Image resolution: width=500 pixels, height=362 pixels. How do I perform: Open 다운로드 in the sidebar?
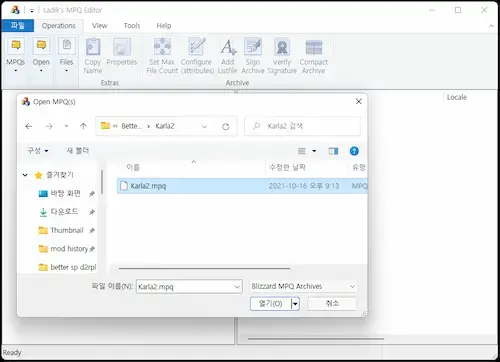click(64, 212)
